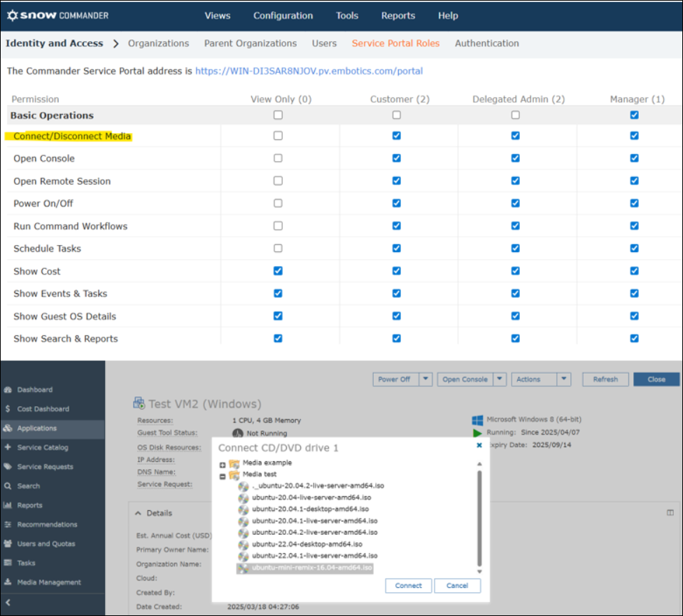This screenshot has height=616, width=683.
Task: Select ubuntu-22.04.1-live-server-amd64.iso file
Action: tap(314, 556)
